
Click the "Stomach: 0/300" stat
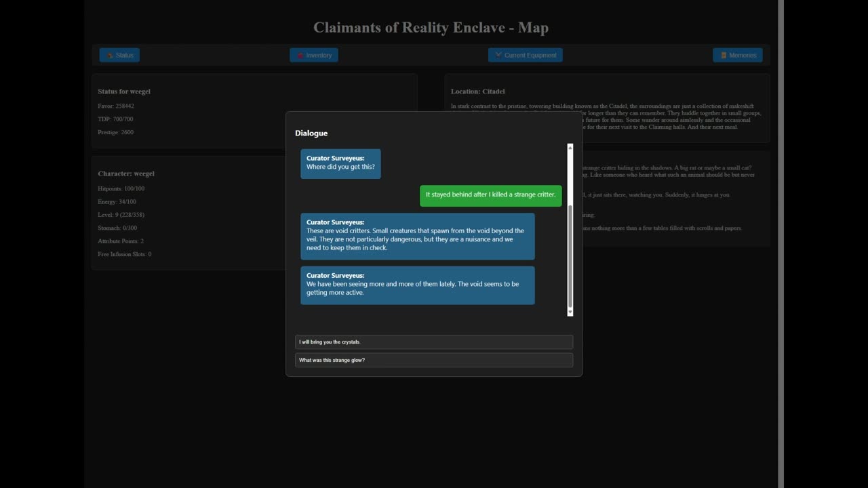click(117, 228)
